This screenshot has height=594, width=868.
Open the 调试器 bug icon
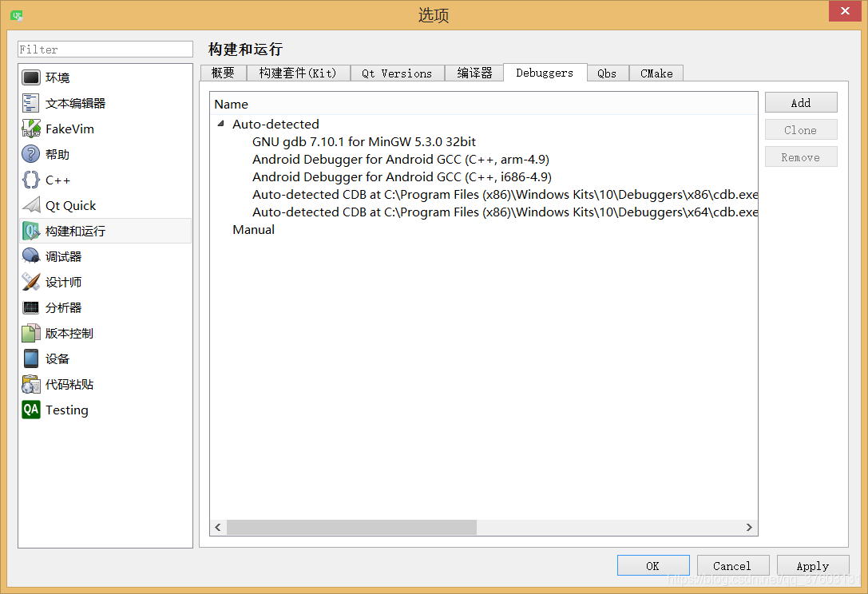tap(31, 256)
